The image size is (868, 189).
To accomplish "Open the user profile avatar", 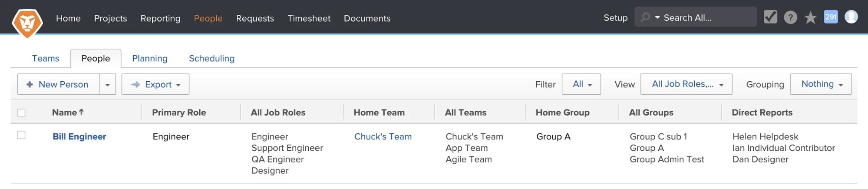I will click(x=851, y=17).
